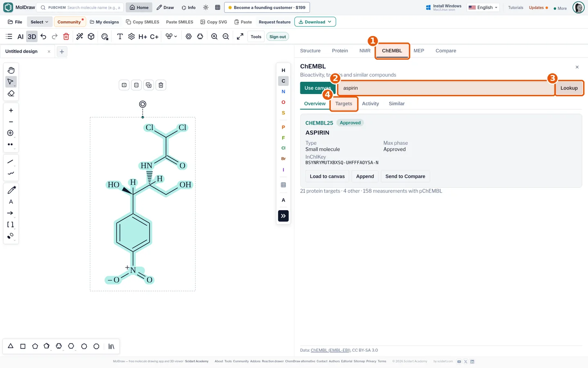Switch to the NMR tab
Screen dimensions: 588x368
point(365,51)
